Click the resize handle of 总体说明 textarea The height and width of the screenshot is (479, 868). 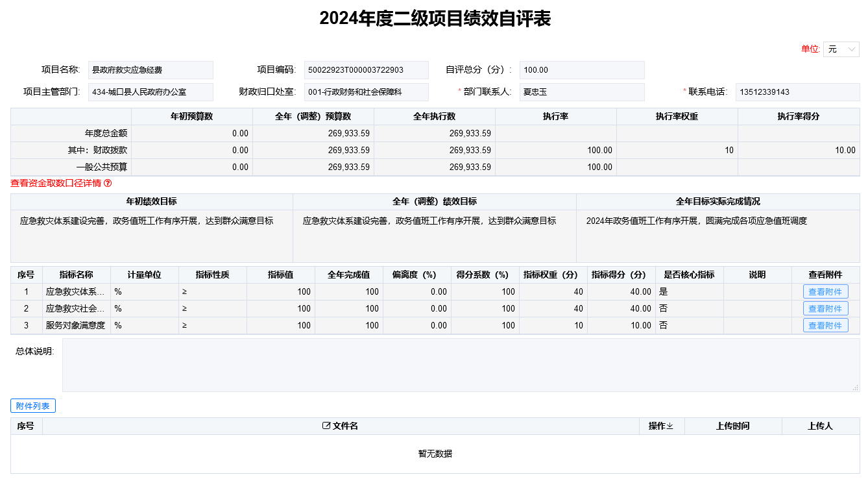[855, 387]
